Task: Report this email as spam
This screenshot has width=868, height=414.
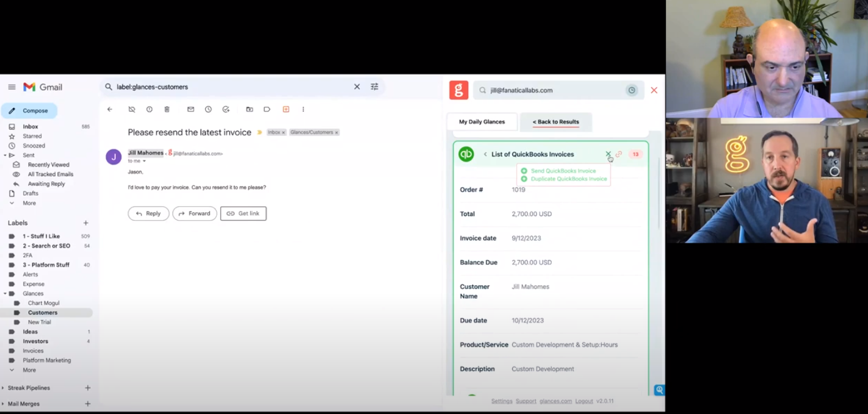Action: 149,109
